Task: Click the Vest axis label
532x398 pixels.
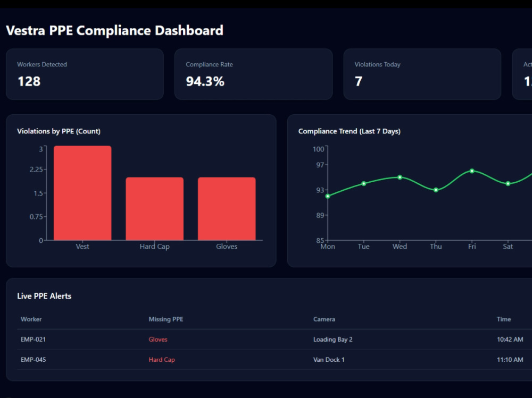Action: (x=82, y=247)
